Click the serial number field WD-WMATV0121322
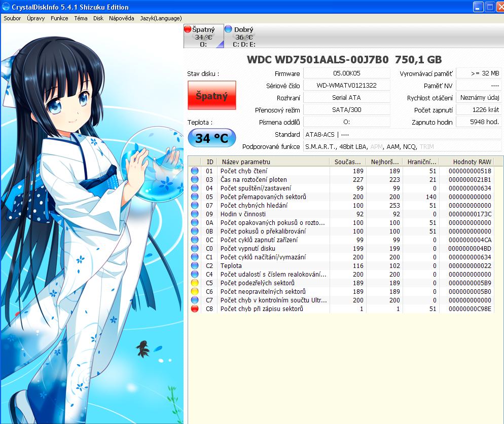 (x=346, y=86)
